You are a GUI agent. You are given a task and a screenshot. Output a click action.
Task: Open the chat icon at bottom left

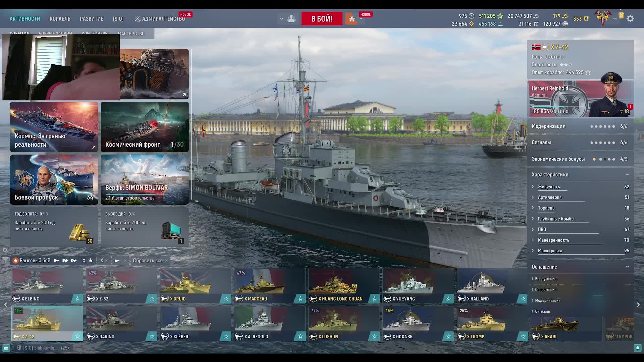click(6, 348)
